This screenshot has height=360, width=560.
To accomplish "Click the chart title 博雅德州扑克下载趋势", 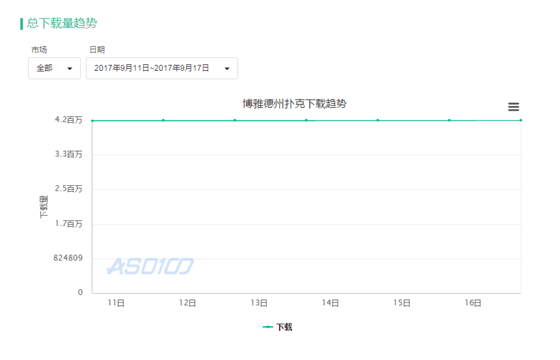I will [295, 104].
